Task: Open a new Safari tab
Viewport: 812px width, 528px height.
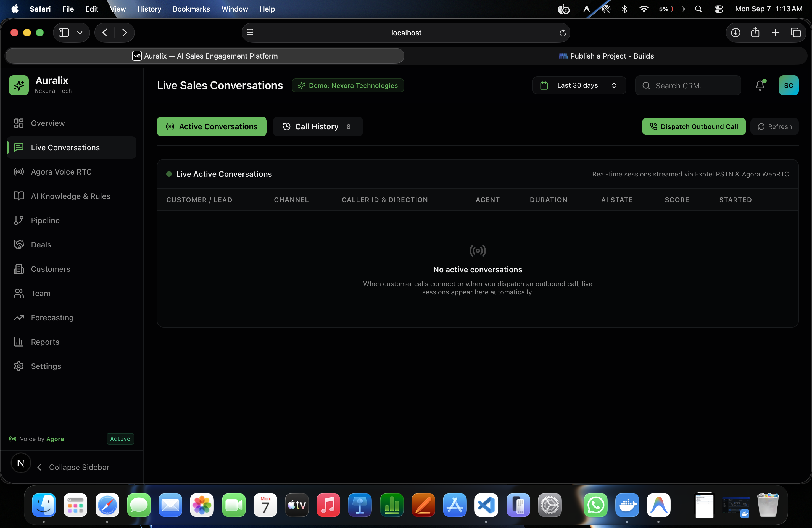Action: [776, 32]
